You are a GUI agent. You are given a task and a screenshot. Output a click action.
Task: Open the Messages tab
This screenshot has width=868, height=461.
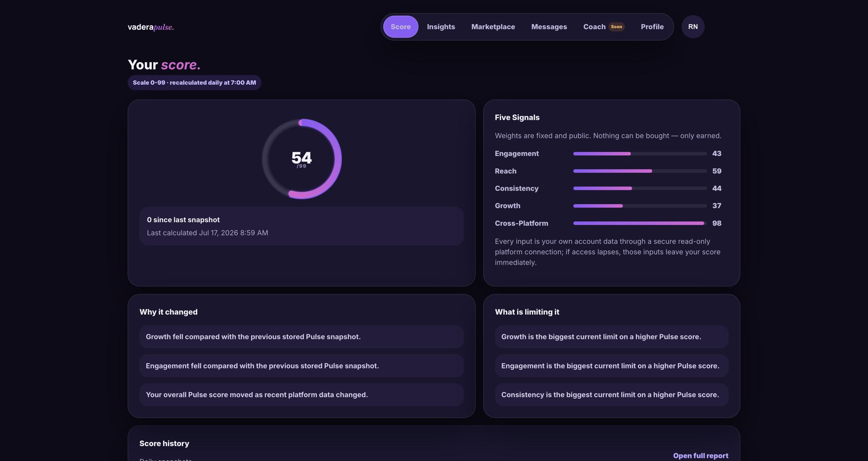coord(549,27)
